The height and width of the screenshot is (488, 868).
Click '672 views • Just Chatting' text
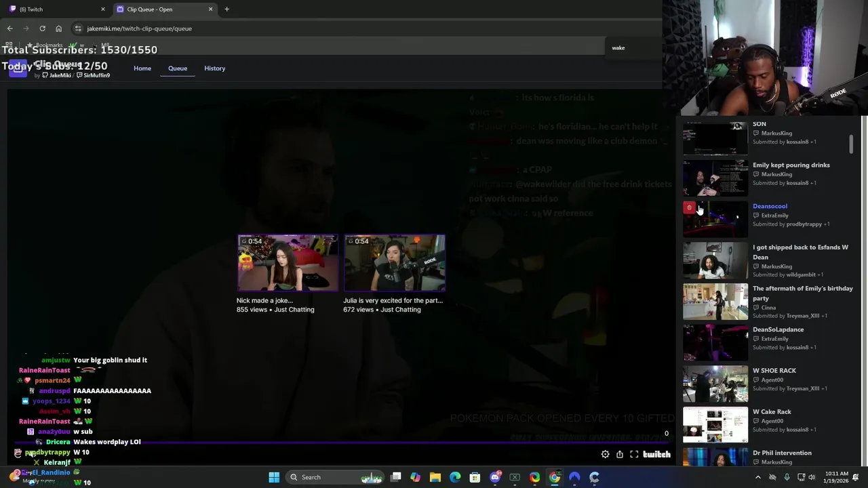tap(382, 310)
